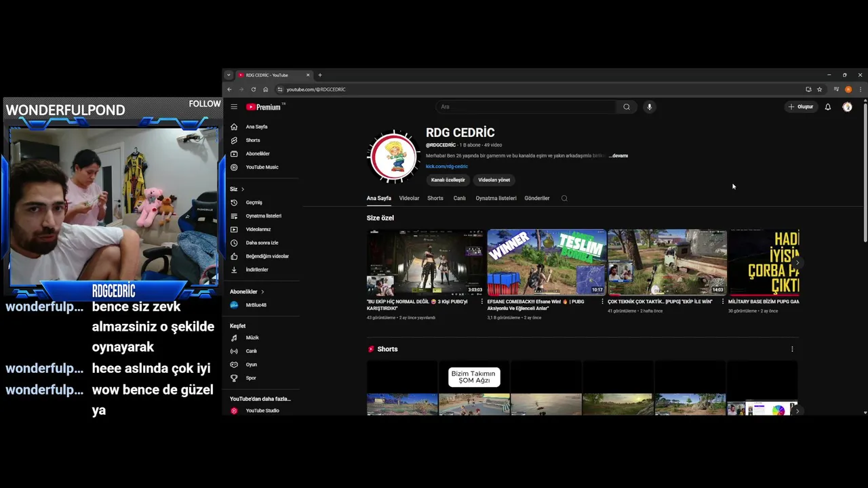Expand the Abonelikler section header
This screenshot has height=488, width=868.
coord(247,291)
